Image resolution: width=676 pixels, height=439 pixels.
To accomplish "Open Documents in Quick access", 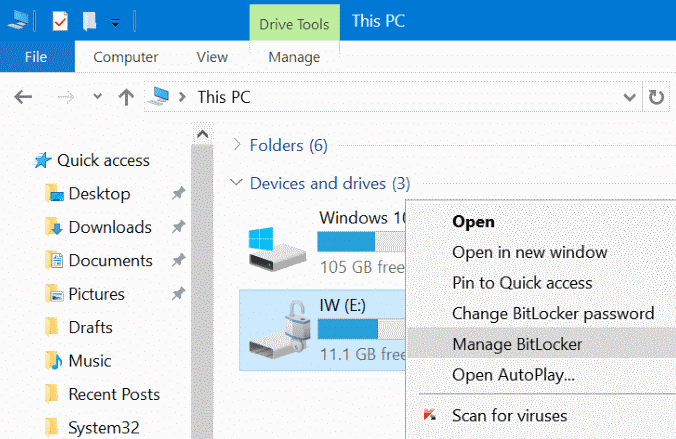I will point(110,260).
